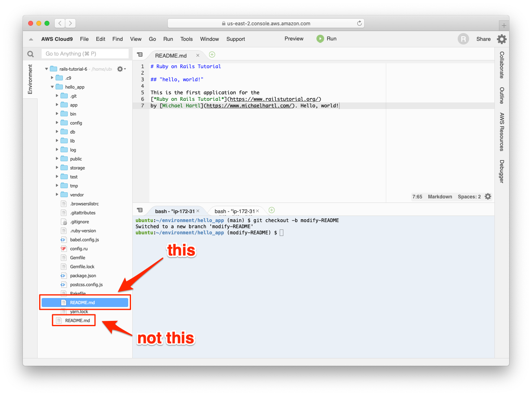Expand the lib folder
This screenshot has width=532, height=396.
57,141
